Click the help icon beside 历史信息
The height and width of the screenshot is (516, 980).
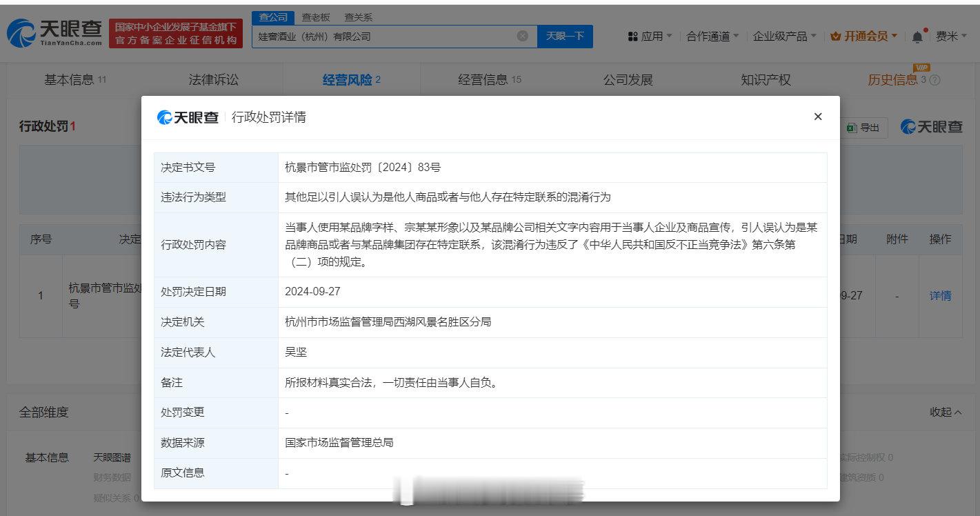point(935,80)
